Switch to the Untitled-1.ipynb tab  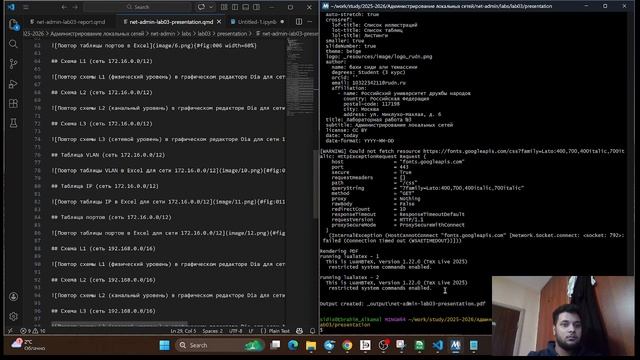tap(257, 22)
